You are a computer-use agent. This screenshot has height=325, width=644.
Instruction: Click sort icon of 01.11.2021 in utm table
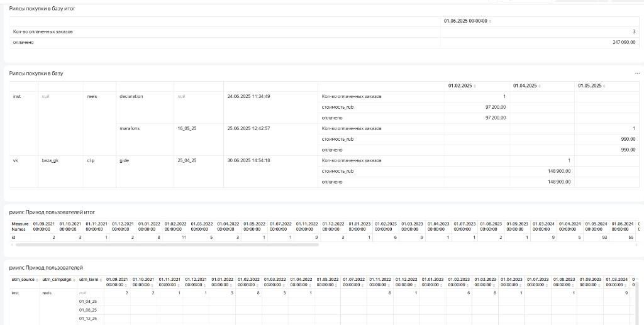pyautogui.click(x=178, y=285)
